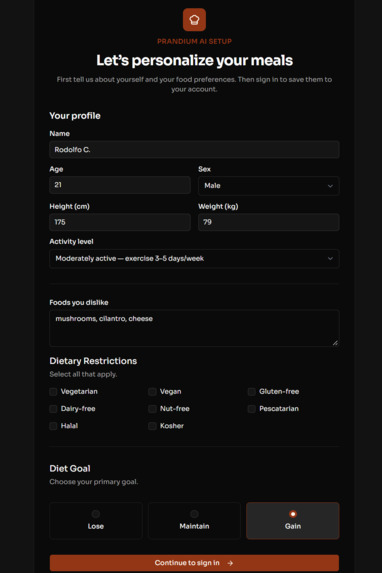
Task: Check the Halal checkbox
Action: point(53,426)
